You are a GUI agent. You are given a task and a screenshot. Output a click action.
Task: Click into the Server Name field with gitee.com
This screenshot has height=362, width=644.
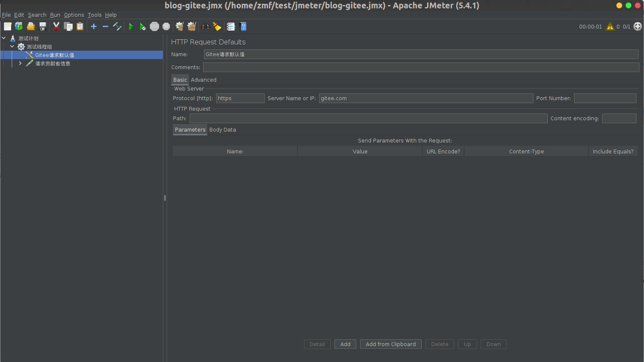coord(426,98)
